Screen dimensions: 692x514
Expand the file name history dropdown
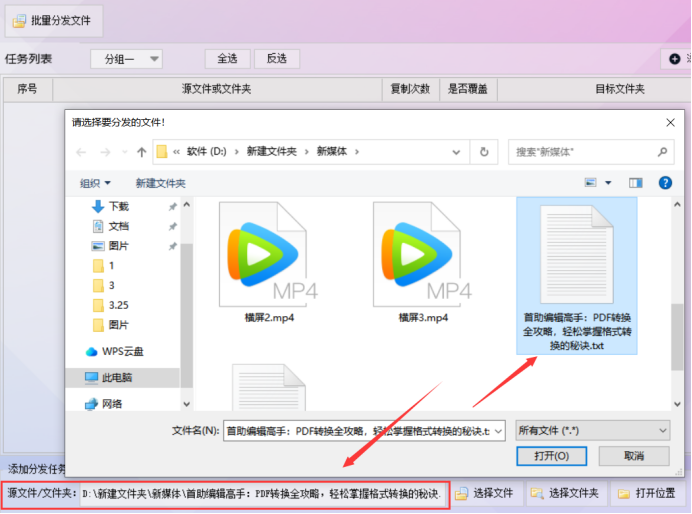tap(499, 431)
